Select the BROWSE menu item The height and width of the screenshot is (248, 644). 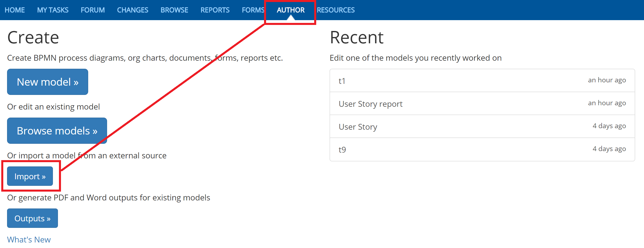click(x=174, y=10)
